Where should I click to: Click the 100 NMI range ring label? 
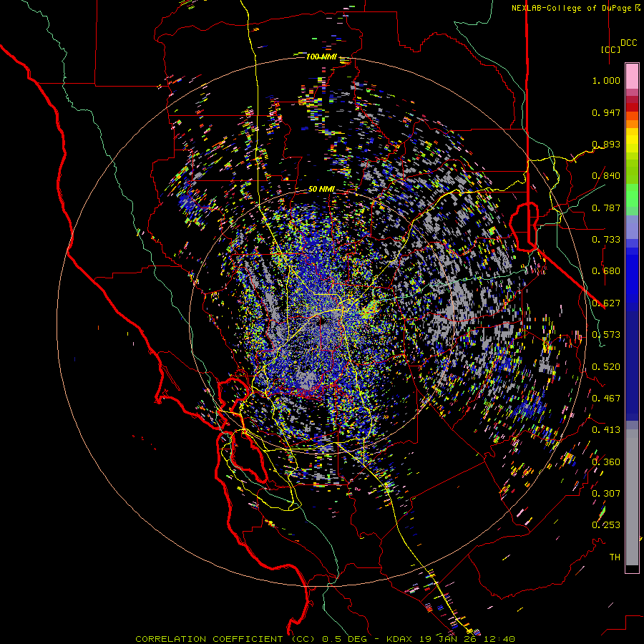[x=321, y=57]
